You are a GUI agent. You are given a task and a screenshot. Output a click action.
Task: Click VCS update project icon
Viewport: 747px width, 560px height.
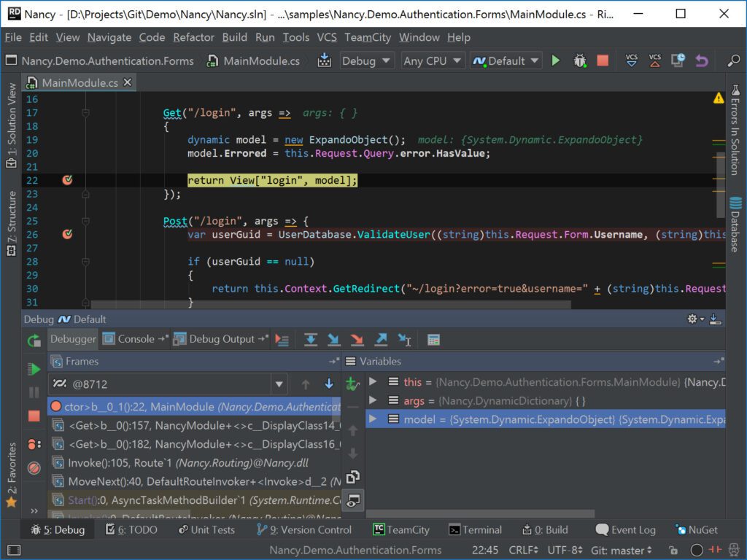coord(632,61)
